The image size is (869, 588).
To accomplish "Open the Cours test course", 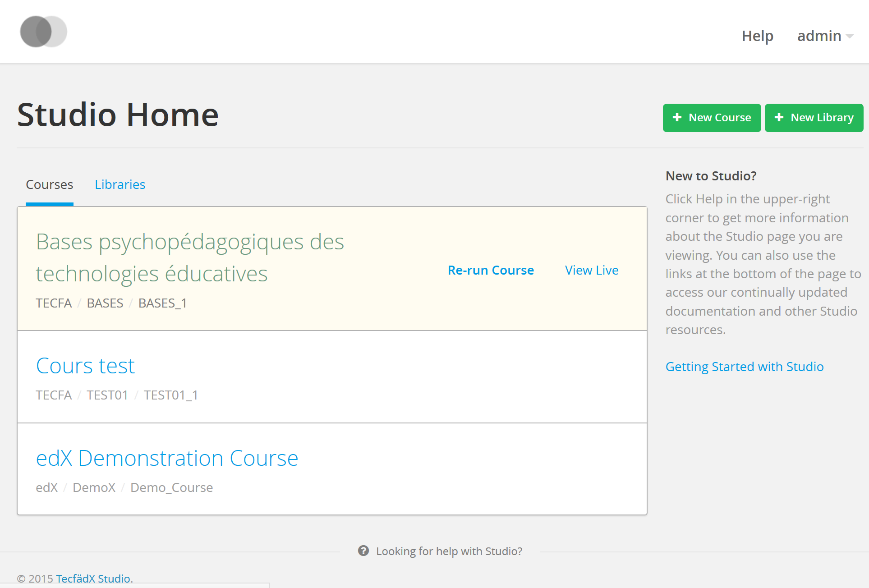I will coord(85,366).
